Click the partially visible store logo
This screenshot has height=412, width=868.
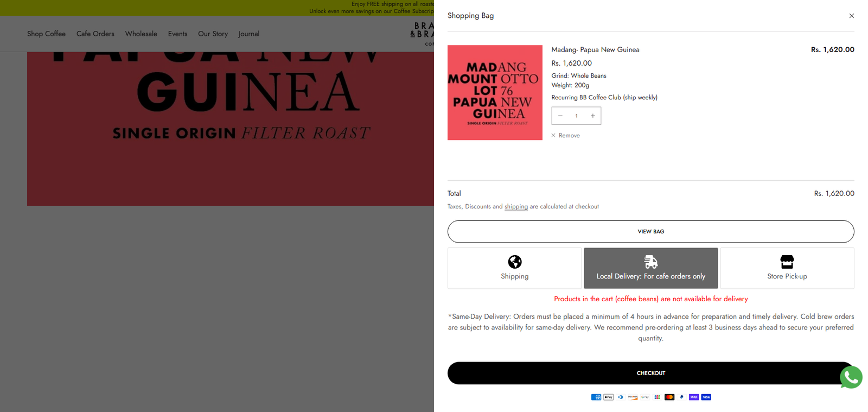[x=422, y=34]
